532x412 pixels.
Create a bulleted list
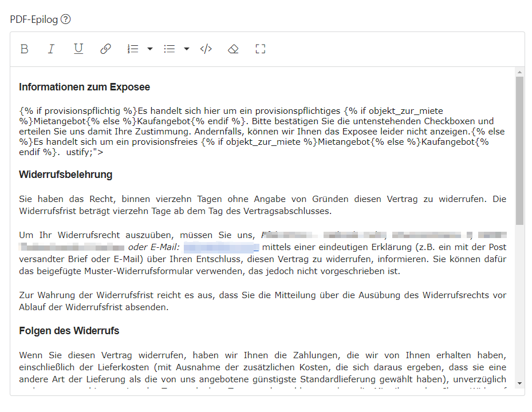170,49
